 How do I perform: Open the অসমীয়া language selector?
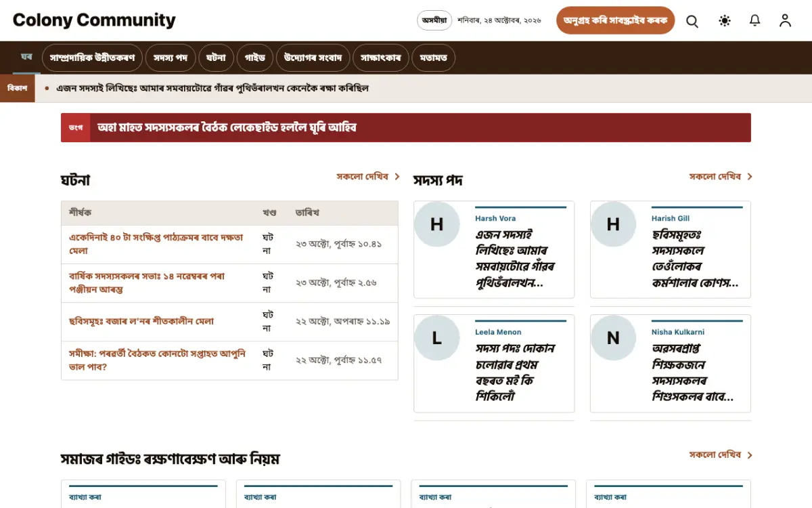coord(434,20)
